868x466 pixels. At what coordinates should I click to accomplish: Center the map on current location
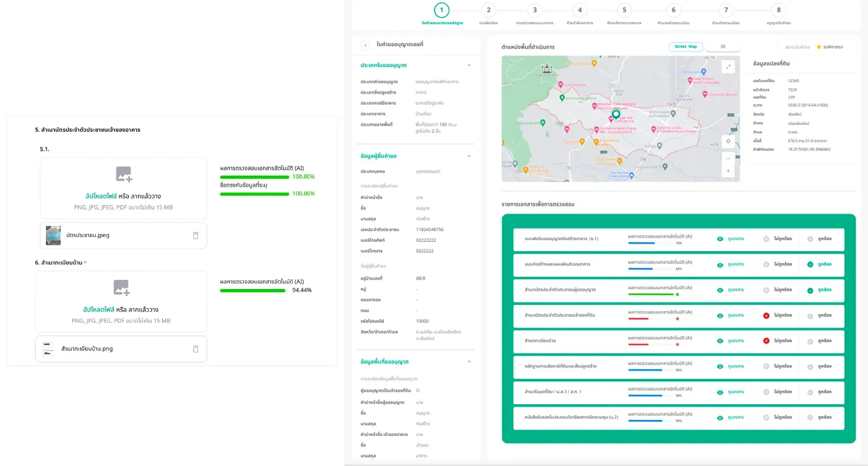point(728,141)
